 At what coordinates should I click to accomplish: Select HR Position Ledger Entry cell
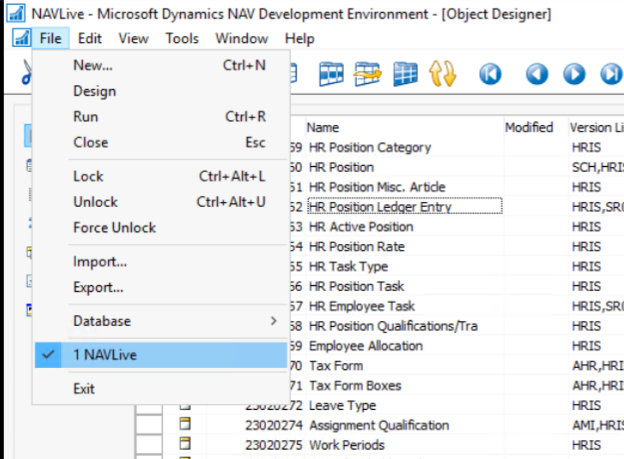(x=405, y=207)
